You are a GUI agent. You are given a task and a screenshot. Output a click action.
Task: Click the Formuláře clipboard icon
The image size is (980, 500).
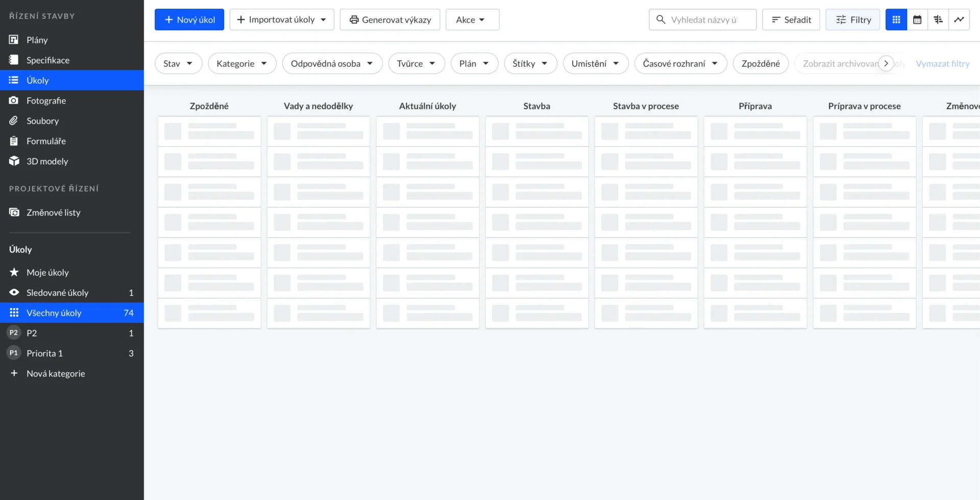[14, 141]
